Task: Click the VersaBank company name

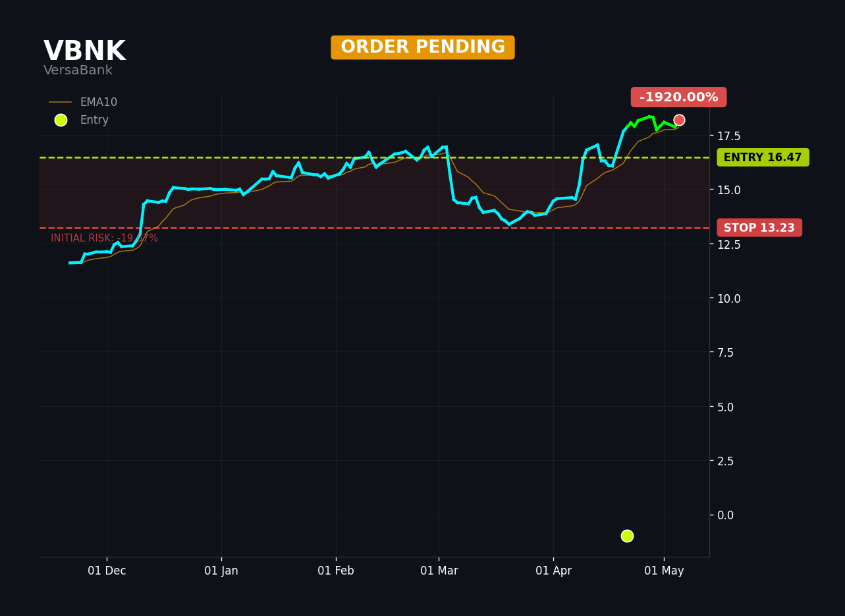Action: point(78,70)
